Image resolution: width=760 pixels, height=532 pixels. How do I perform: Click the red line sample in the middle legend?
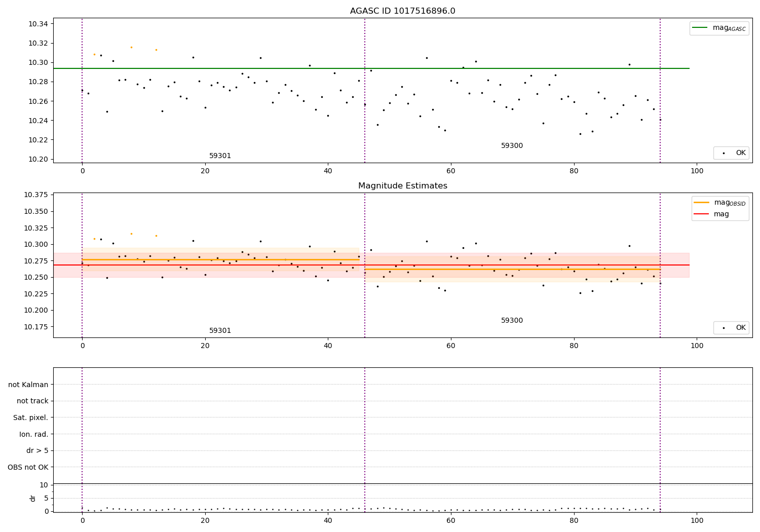click(702, 214)
